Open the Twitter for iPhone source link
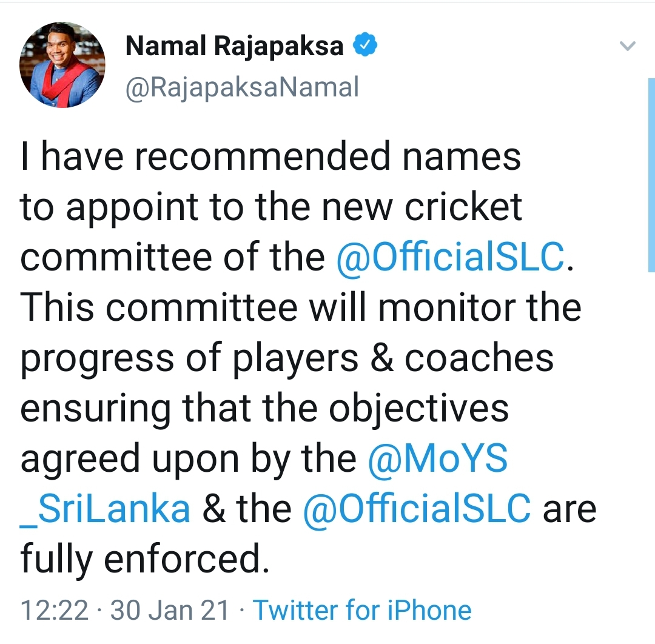This screenshot has height=644, width=655. tap(362, 610)
